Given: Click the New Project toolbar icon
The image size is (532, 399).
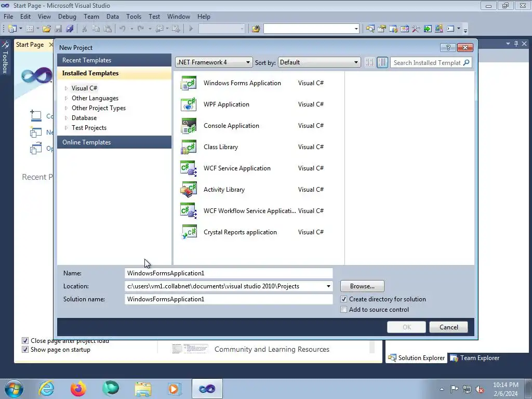Looking at the screenshot, I should tap(12, 29).
